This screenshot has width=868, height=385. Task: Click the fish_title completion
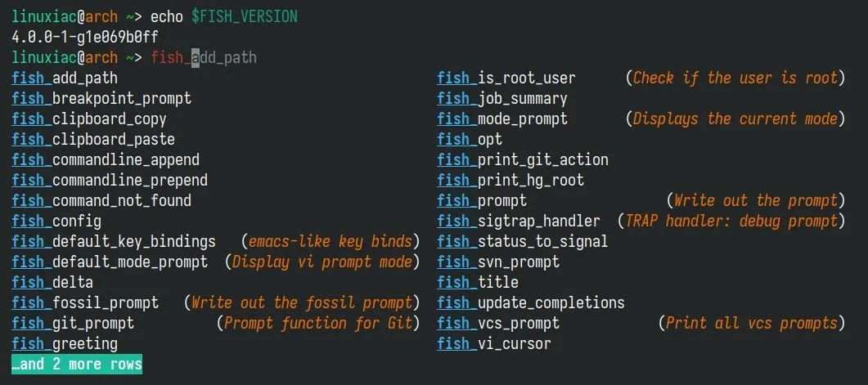[478, 283]
